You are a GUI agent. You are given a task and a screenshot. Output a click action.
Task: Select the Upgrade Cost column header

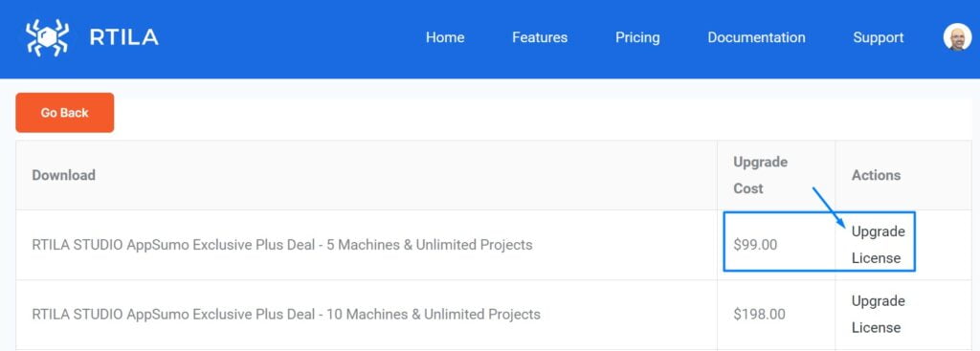coord(760,175)
